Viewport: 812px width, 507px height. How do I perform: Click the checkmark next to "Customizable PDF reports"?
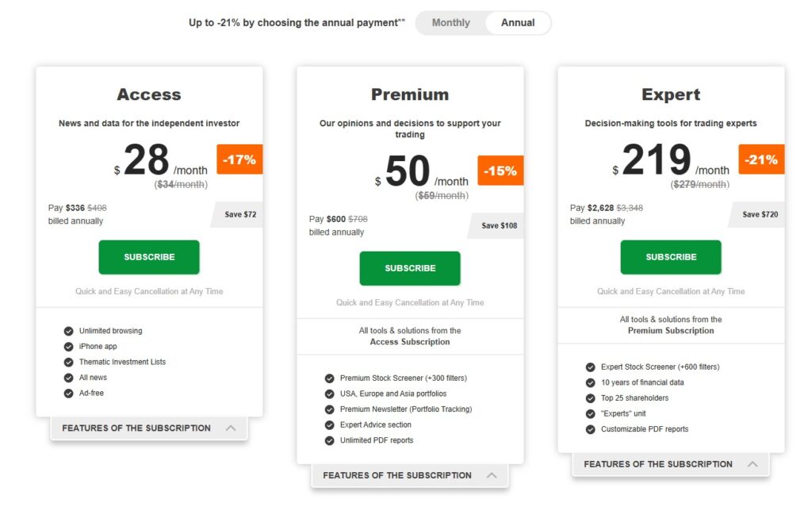click(x=590, y=429)
